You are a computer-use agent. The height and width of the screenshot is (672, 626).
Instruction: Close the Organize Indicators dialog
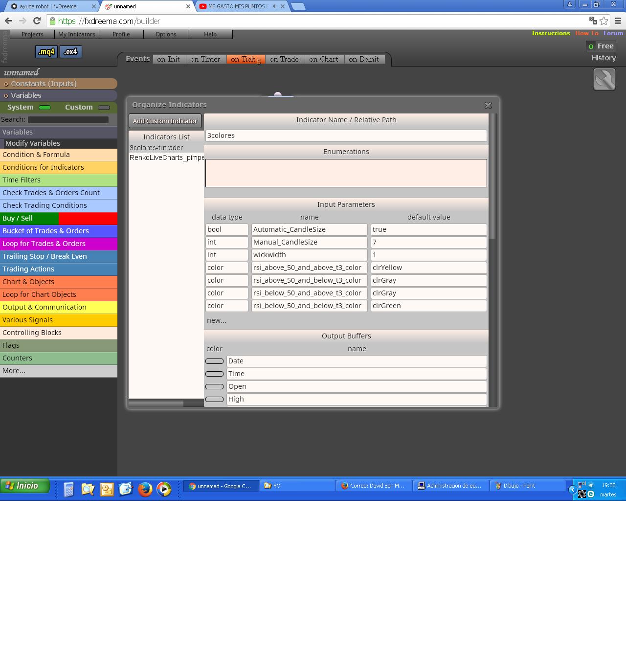(488, 105)
